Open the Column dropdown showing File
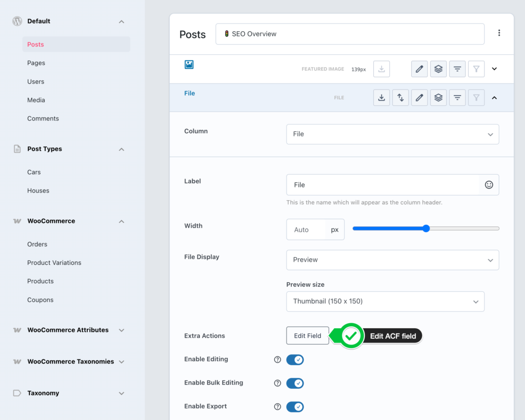Image resolution: width=525 pixels, height=420 pixels. 392,134
